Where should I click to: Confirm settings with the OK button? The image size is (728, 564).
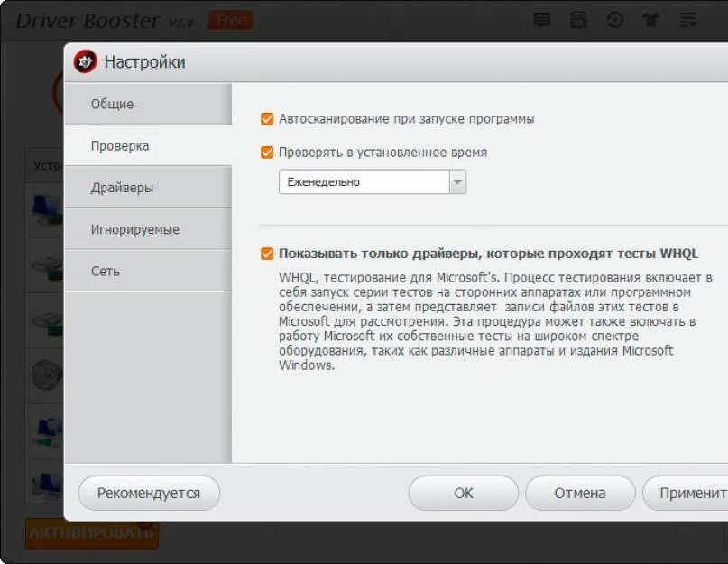pos(464,493)
